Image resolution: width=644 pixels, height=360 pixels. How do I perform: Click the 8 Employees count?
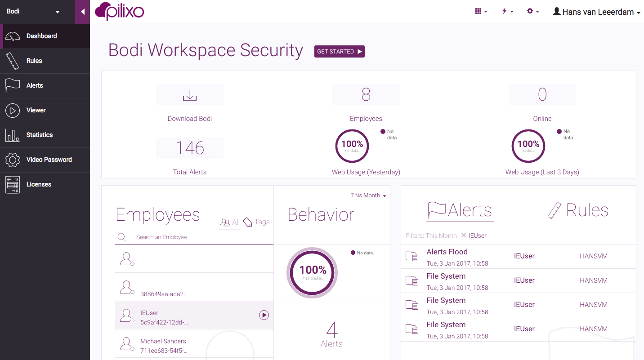[x=366, y=95]
